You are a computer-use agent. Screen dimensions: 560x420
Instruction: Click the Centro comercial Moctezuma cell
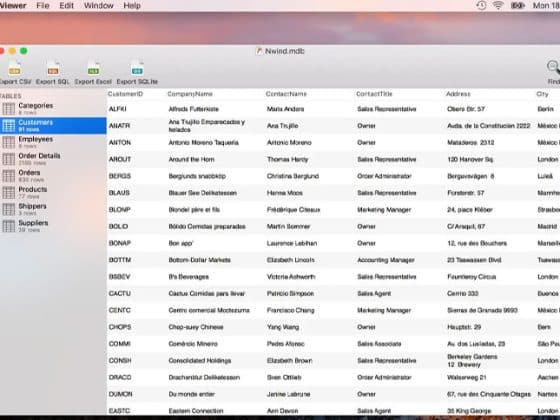[209, 310]
